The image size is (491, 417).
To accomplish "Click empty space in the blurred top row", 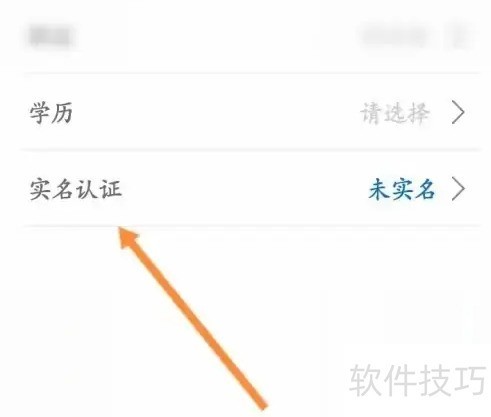I will (217, 37).
